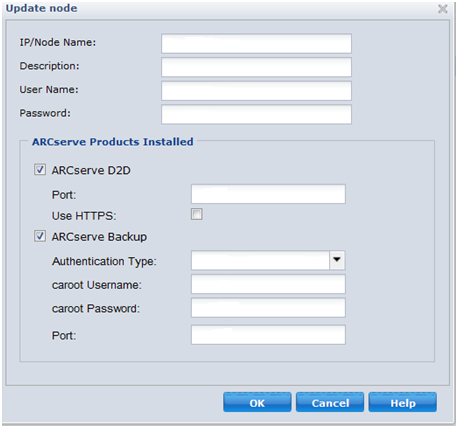Click the Use HTTPS label
This screenshot has height=428, width=458.
coord(84,216)
